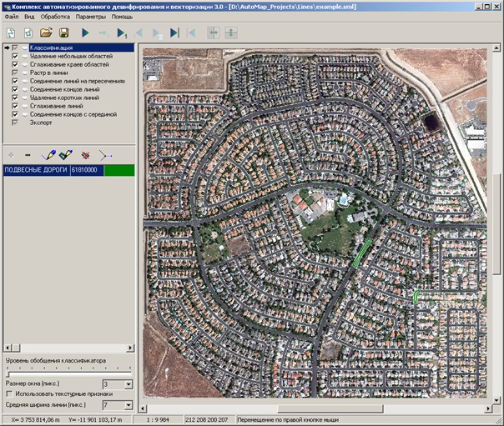Open the 'Обработка' menu
Image resolution: width=504 pixels, height=426 pixels.
(55, 17)
